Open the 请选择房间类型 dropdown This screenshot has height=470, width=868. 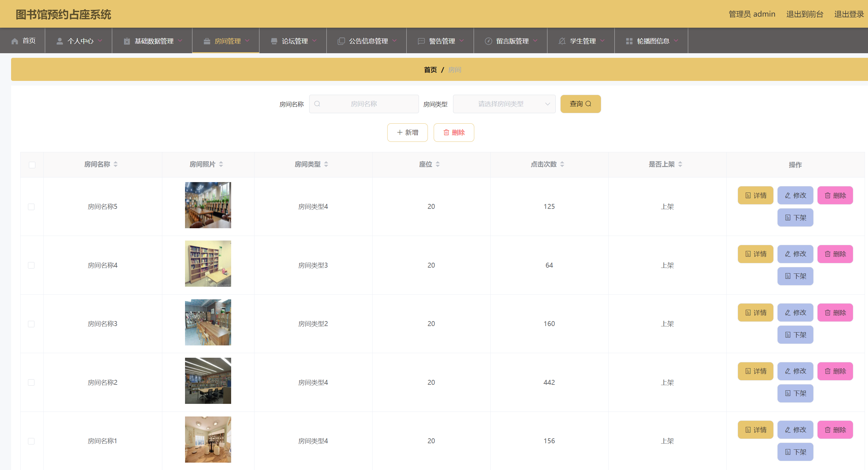point(504,104)
